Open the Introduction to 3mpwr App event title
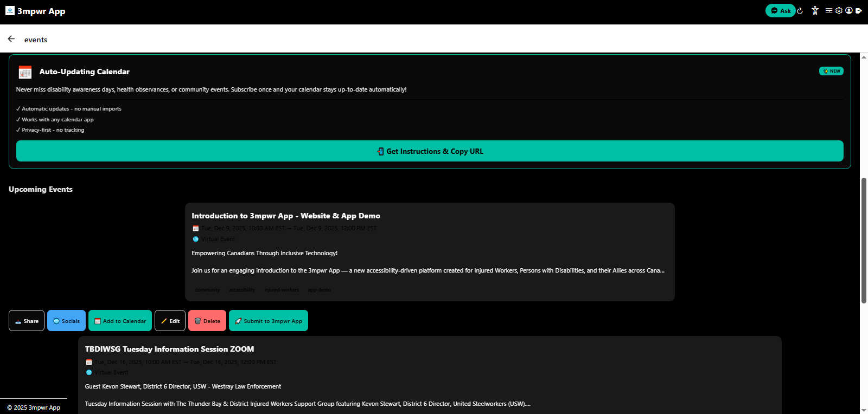This screenshot has height=414, width=868. [x=286, y=216]
